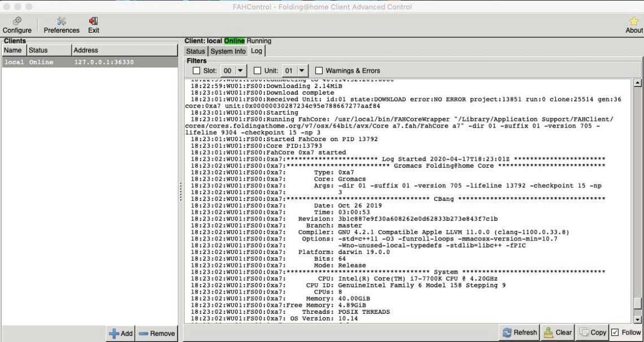Screen dimensions: 644x342
Task: Open the Configure tool
Action: coord(17,25)
